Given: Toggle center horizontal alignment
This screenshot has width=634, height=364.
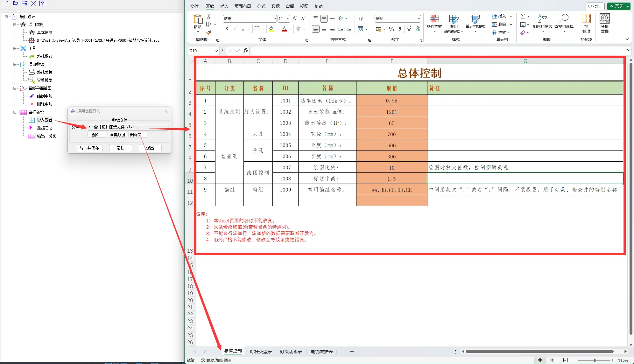Looking at the screenshot, I should [324, 29].
